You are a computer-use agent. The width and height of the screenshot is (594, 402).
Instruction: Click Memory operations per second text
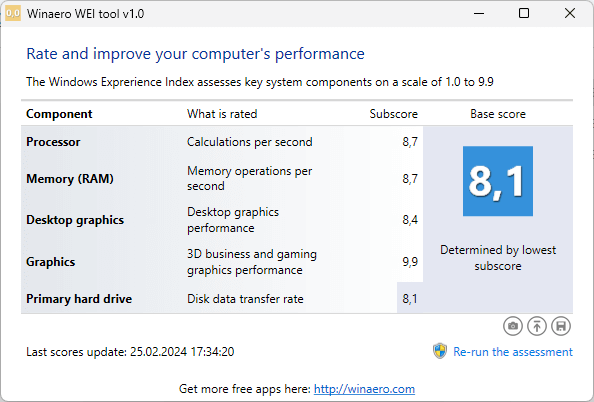[250, 178]
